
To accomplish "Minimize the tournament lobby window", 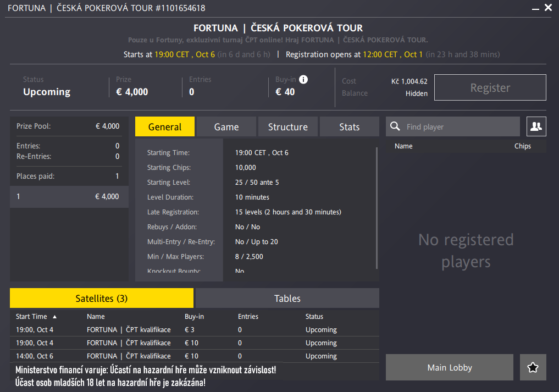I will point(535,8).
